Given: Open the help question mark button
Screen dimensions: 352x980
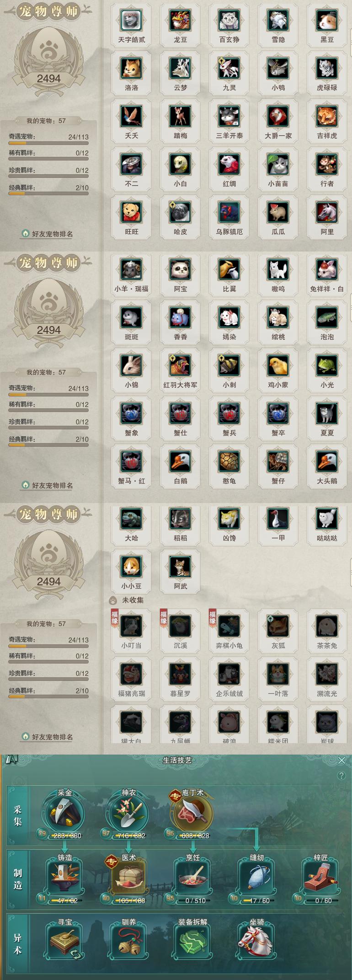Looking at the screenshot, I should [341, 776].
